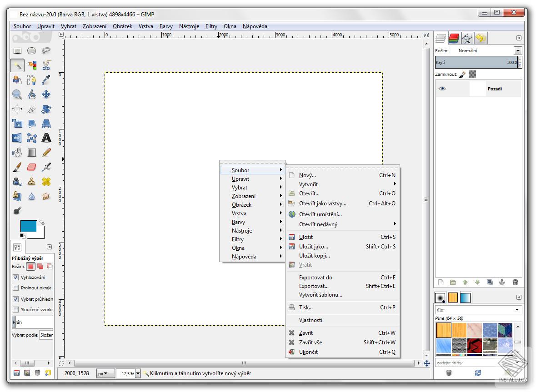Enable the Prolnout okraje checkbox
Screen dimensions: 536x392
coord(16,288)
